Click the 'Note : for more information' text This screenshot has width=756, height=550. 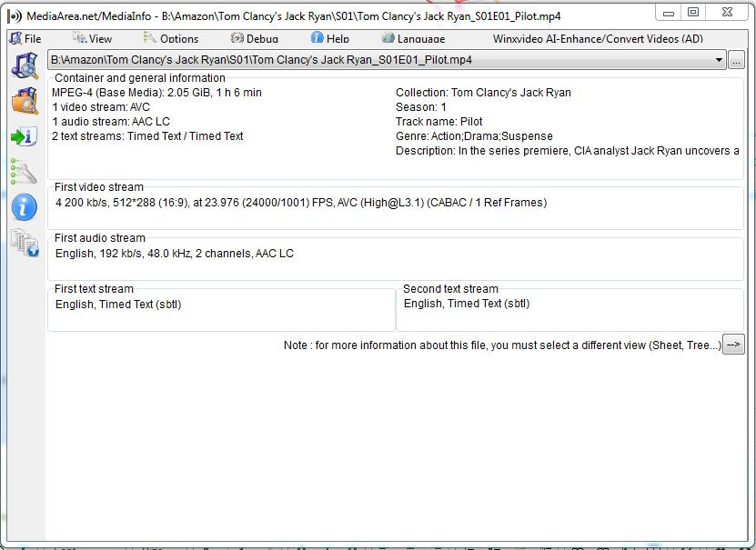tap(502, 345)
